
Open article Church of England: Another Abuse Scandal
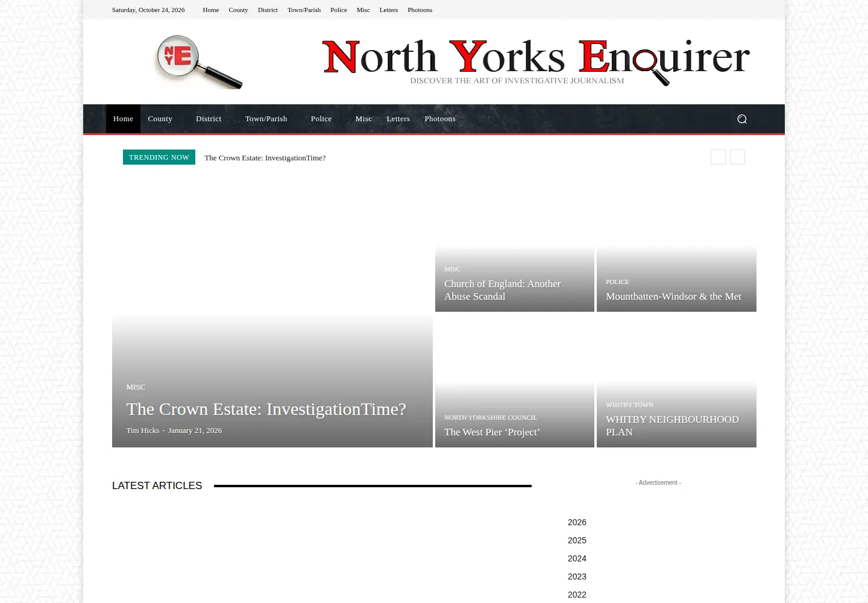click(502, 290)
